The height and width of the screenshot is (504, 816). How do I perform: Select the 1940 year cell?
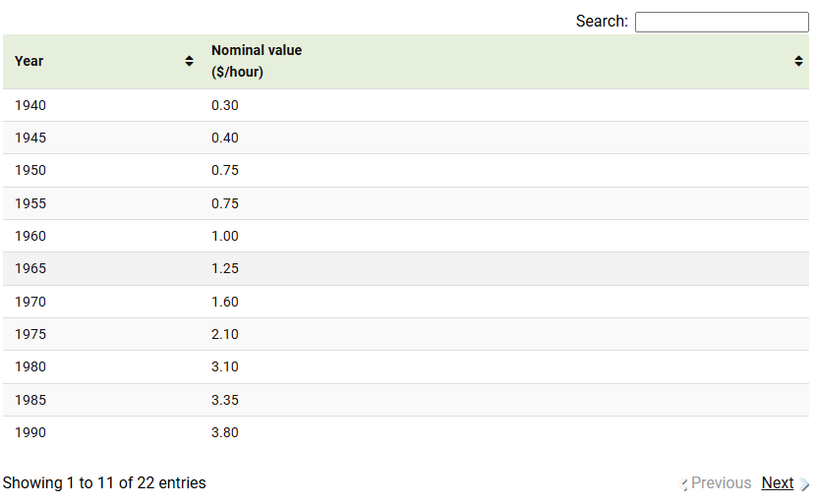pos(30,105)
